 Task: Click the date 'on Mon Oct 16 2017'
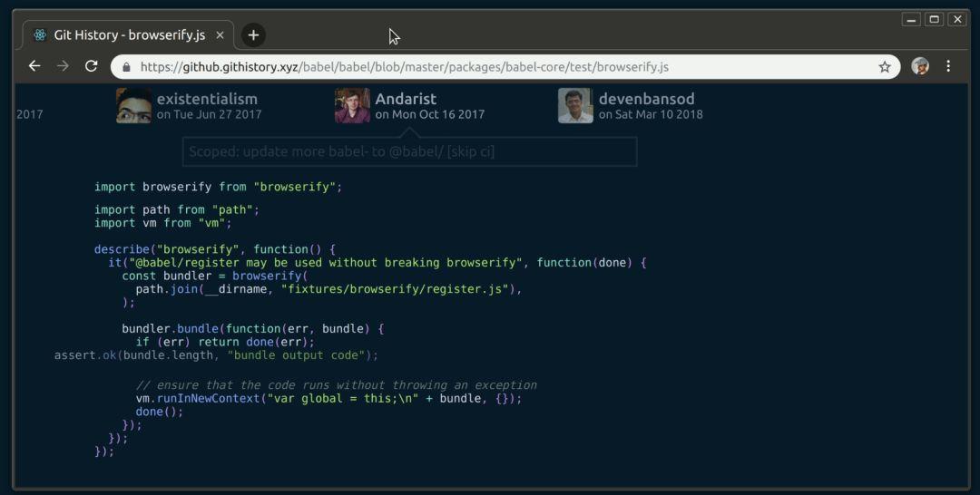tap(429, 114)
